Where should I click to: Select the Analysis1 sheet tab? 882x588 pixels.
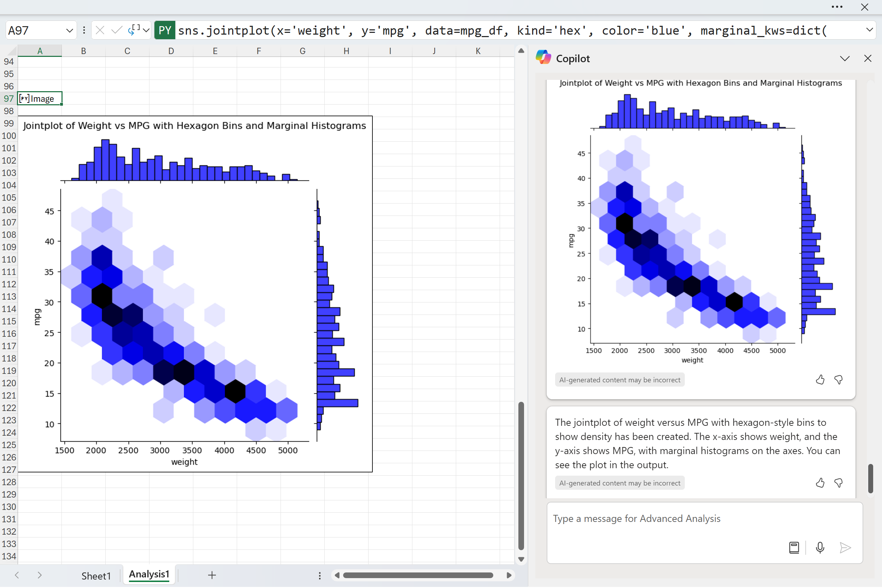pyautogui.click(x=149, y=575)
